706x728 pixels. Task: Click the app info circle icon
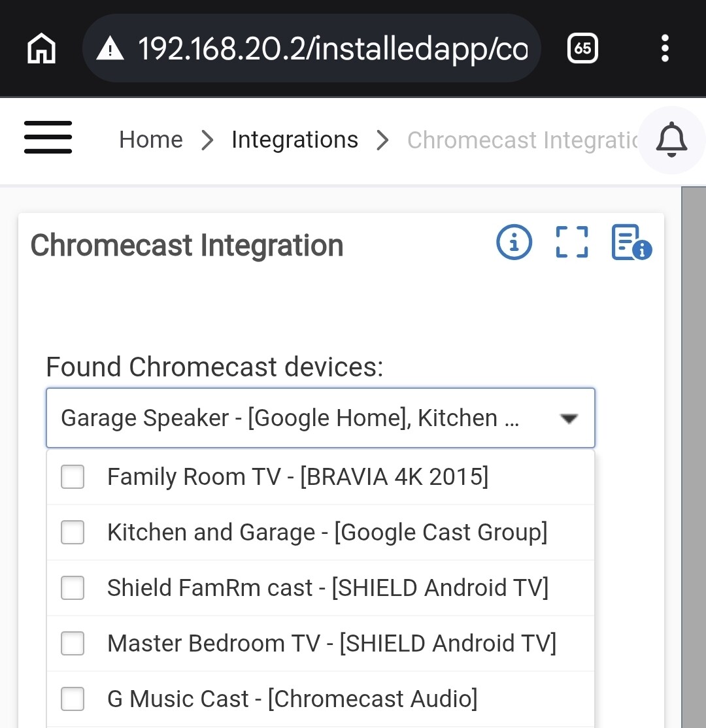[x=514, y=242]
